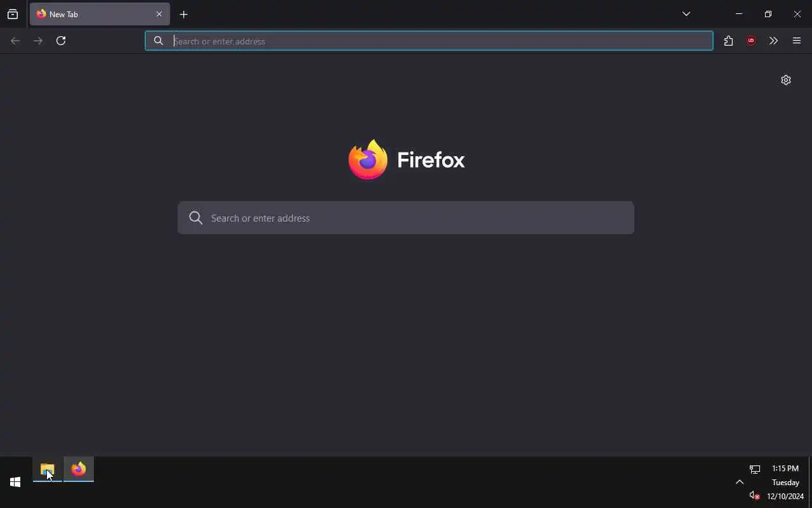Show hidden system tray icons
The width and height of the screenshot is (812, 508).
tap(740, 482)
